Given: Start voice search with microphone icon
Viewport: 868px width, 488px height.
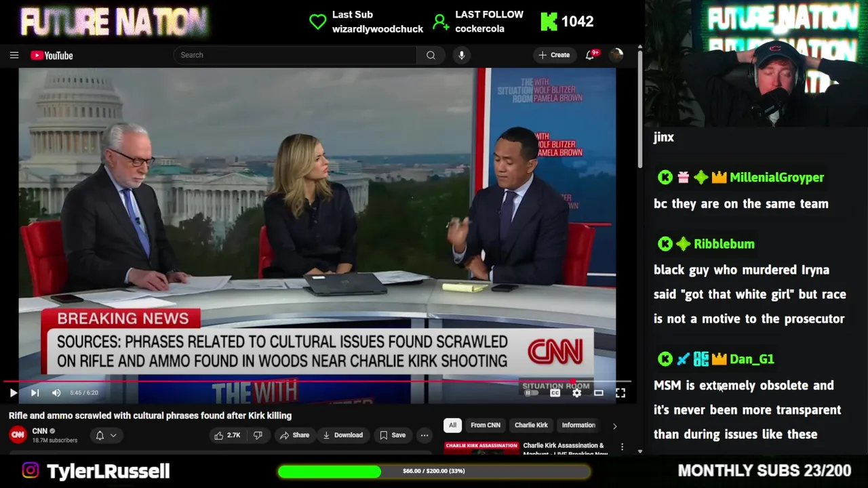Looking at the screenshot, I should [x=462, y=55].
